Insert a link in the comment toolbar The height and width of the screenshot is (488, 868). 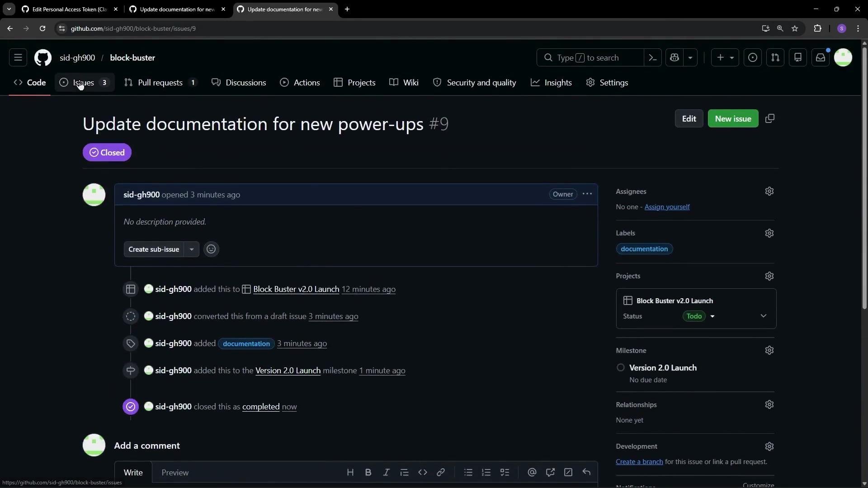(x=441, y=472)
